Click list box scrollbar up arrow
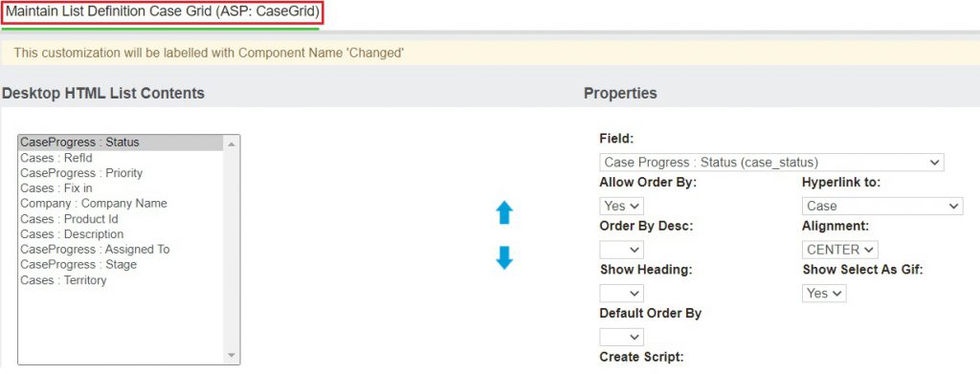Screen dimensions: 980x374 (x=232, y=144)
